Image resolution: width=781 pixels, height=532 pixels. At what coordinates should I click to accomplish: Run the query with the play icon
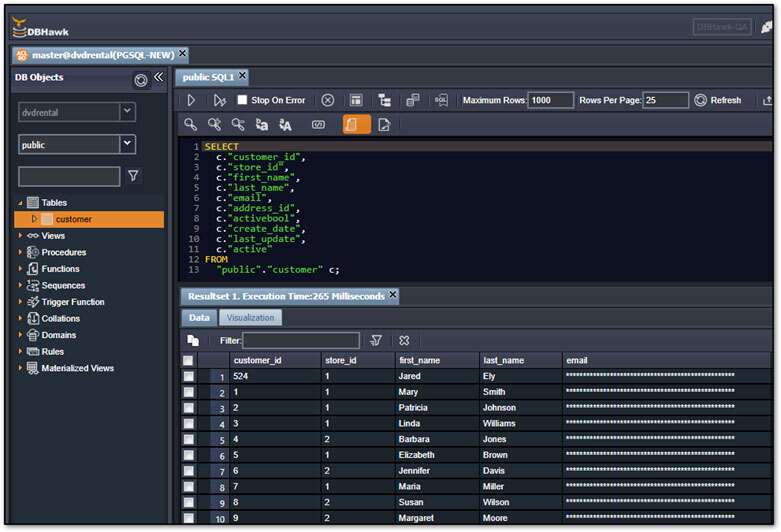[x=191, y=101]
